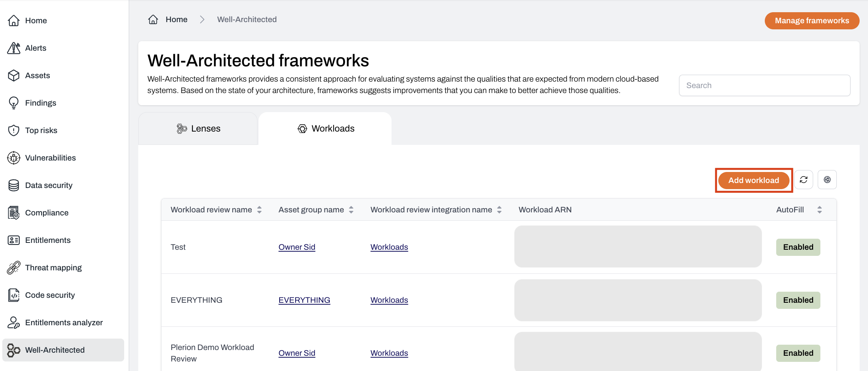Image resolution: width=868 pixels, height=371 pixels.
Task: Open the table settings gear
Action: coord(827,180)
